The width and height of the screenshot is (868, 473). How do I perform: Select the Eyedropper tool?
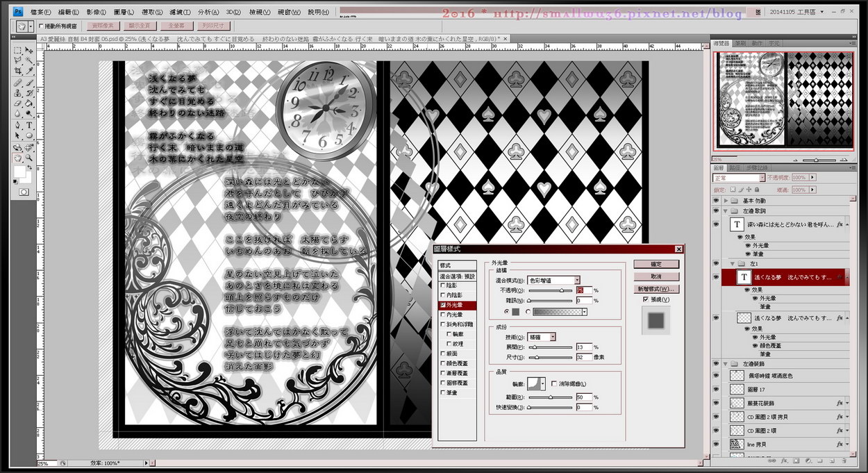click(29, 71)
